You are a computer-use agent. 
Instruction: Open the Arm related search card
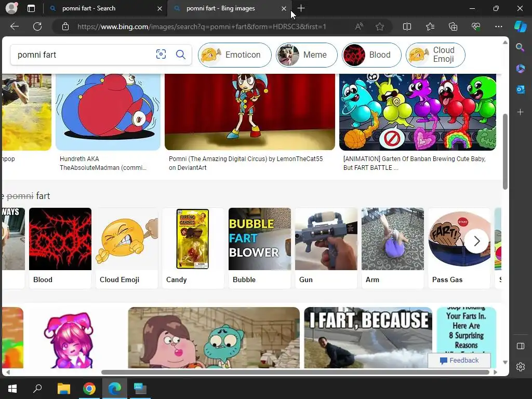click(x=393, y=248)
